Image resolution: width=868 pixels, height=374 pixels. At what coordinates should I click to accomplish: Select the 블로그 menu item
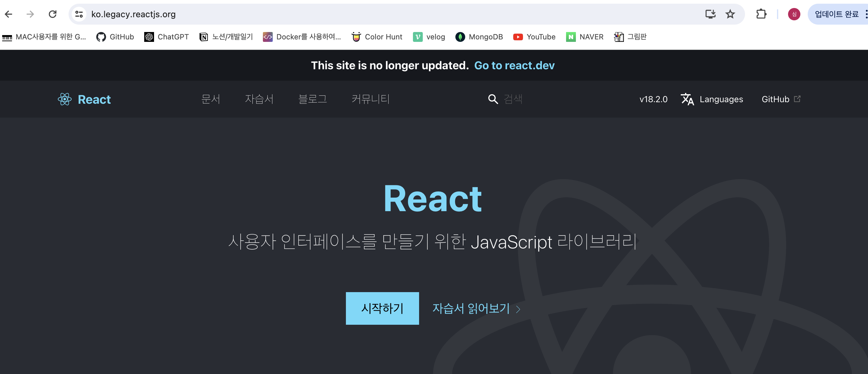[x=313, y=99]
